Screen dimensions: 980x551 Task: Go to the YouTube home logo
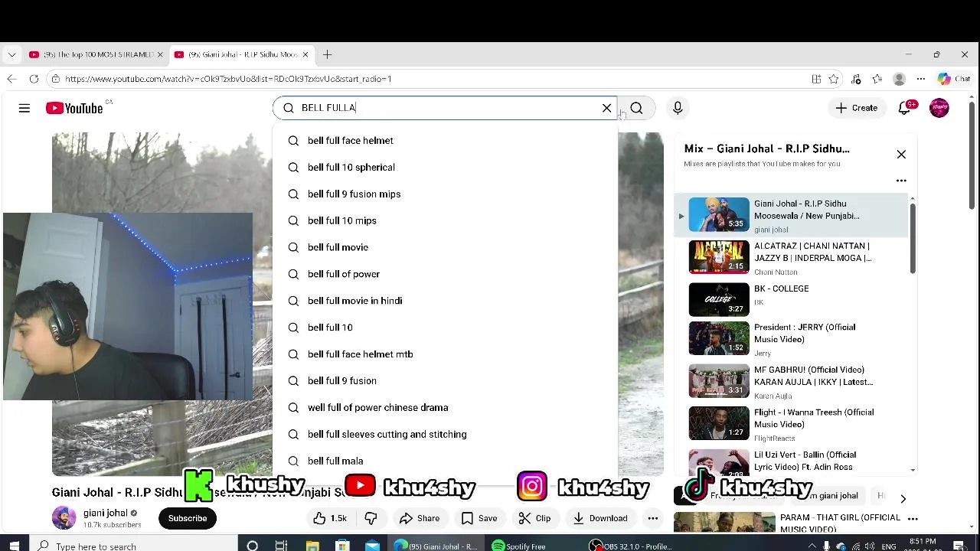[74, 108]
